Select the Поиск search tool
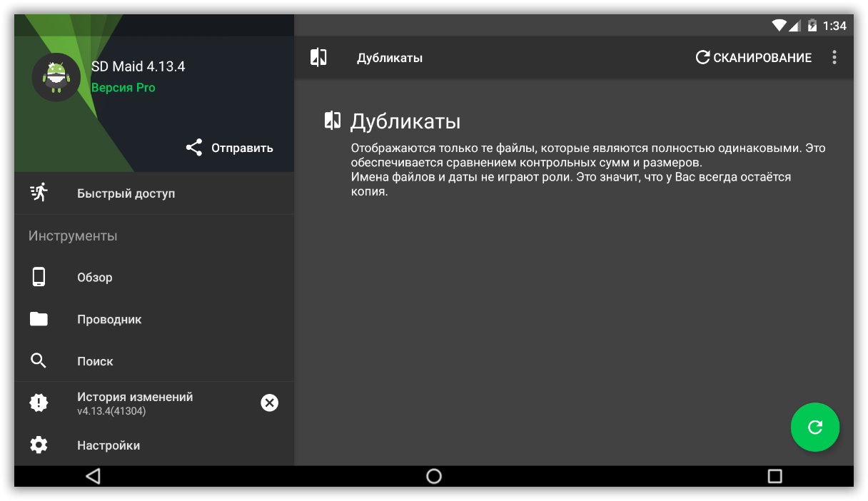The width and height of the screenshot is (868, 501). (95, 362)
